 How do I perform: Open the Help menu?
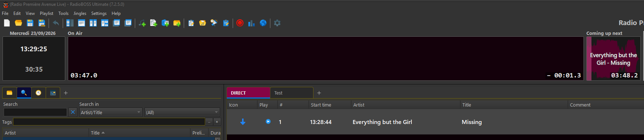click(116, 13)
